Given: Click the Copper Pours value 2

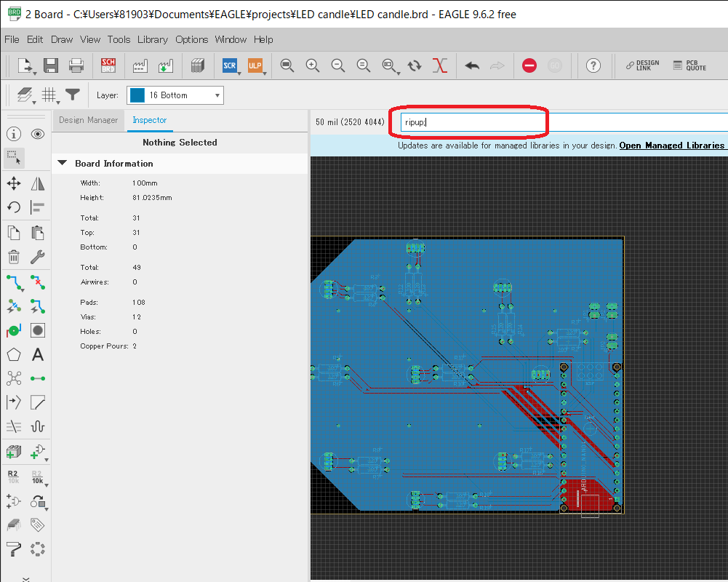Looking at the screenshot, I should coord(135,346).
